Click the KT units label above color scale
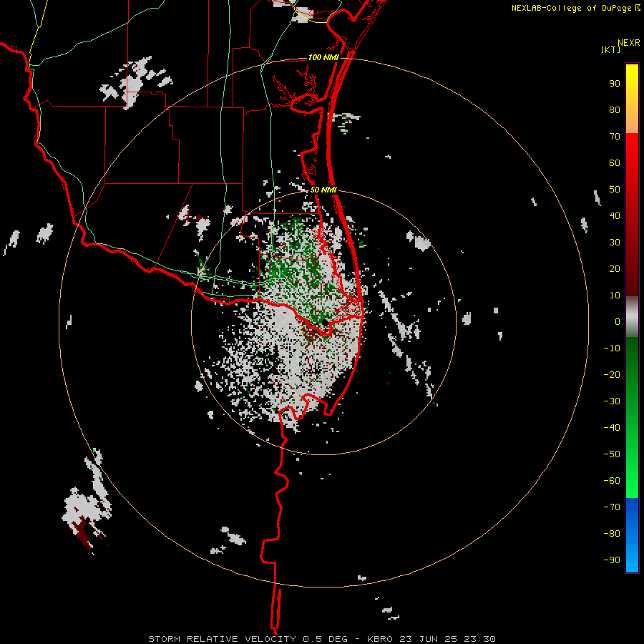Screen dimensions: 644x644 pos(610,49)
